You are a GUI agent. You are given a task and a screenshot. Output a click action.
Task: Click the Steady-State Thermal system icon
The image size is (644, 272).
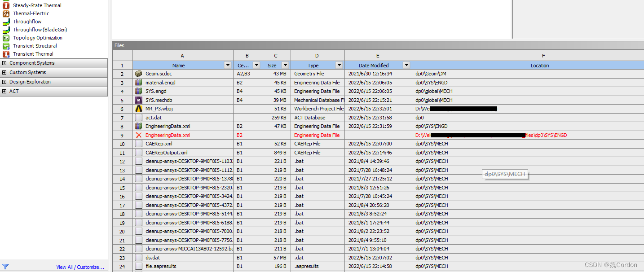point(6,5)
